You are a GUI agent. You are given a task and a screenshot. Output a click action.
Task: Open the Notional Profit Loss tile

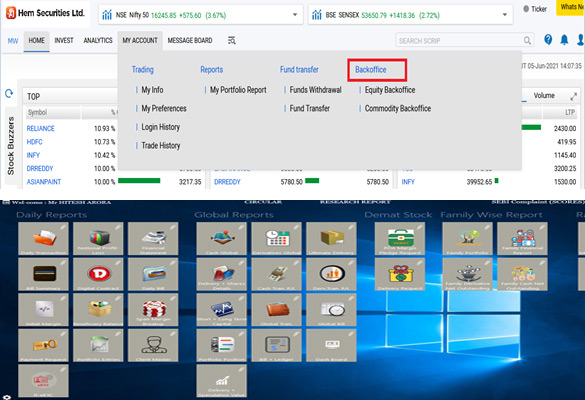(x=98, y=238)
